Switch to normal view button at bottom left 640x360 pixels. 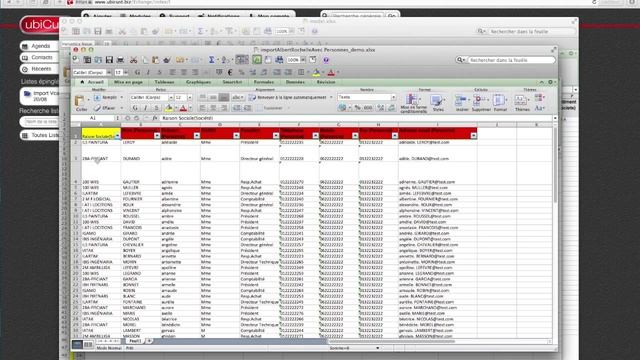[77, 345]
